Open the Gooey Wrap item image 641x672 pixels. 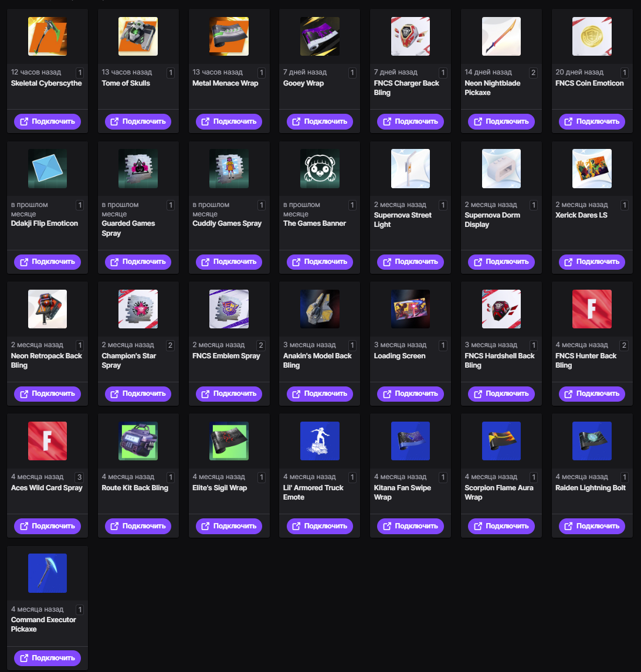(320, 36)
